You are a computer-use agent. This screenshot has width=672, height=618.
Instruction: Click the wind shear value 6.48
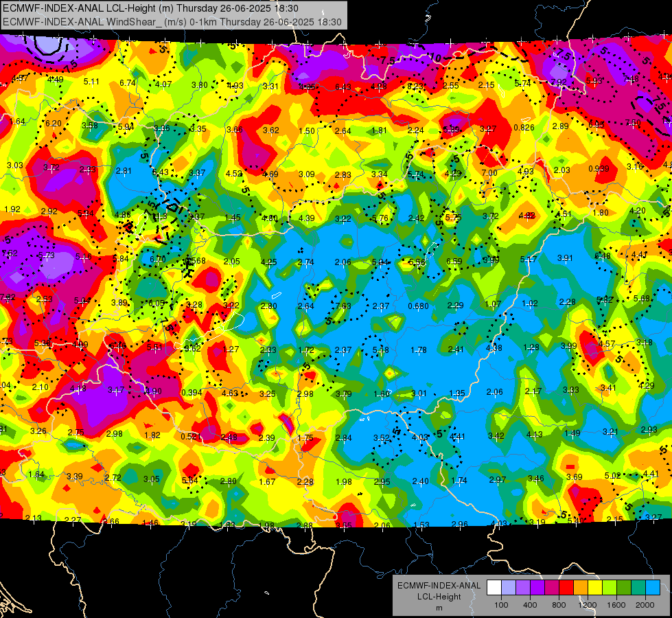(603, 256)
